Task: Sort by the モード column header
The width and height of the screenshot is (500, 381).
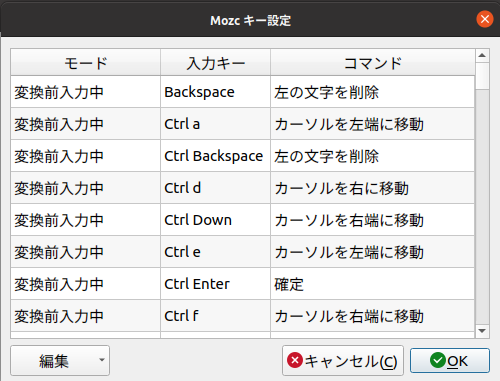Action: [86, 62]
